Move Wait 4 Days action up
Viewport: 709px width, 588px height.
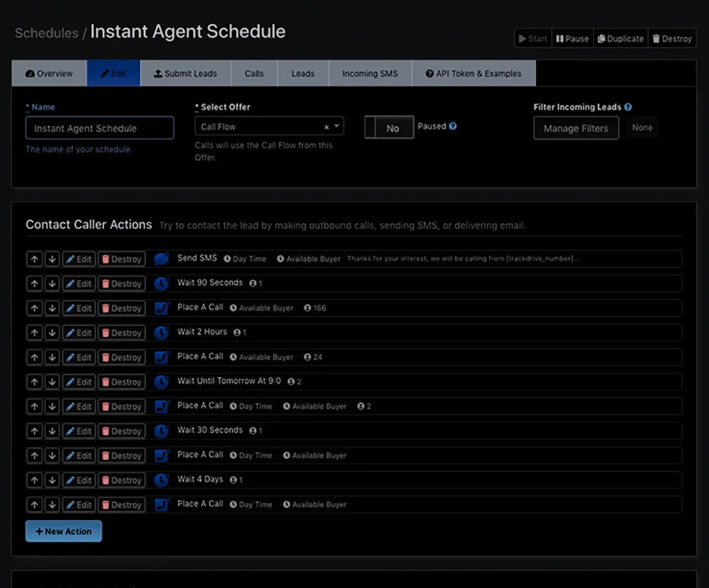click(35, 480)
